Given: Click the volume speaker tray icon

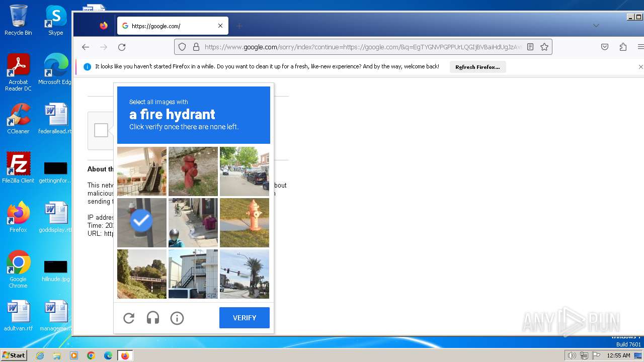Looking at the screenshot, I should pos(572,355).
